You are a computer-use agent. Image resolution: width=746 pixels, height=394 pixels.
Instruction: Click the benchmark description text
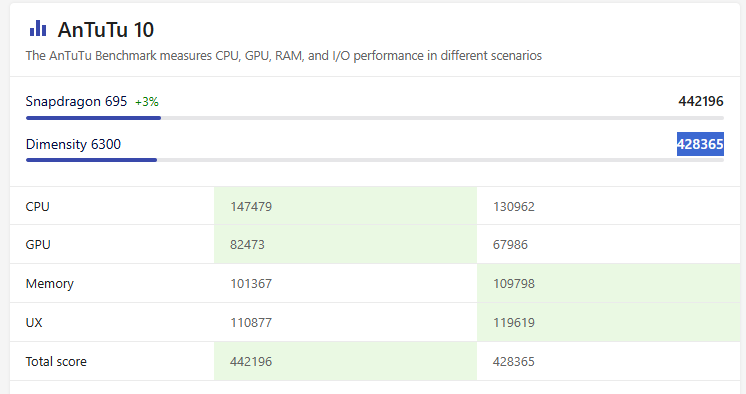(284, 56)
